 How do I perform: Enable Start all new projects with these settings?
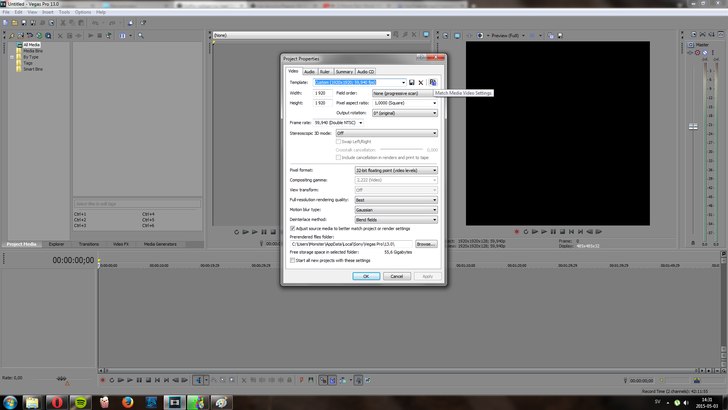292,261
